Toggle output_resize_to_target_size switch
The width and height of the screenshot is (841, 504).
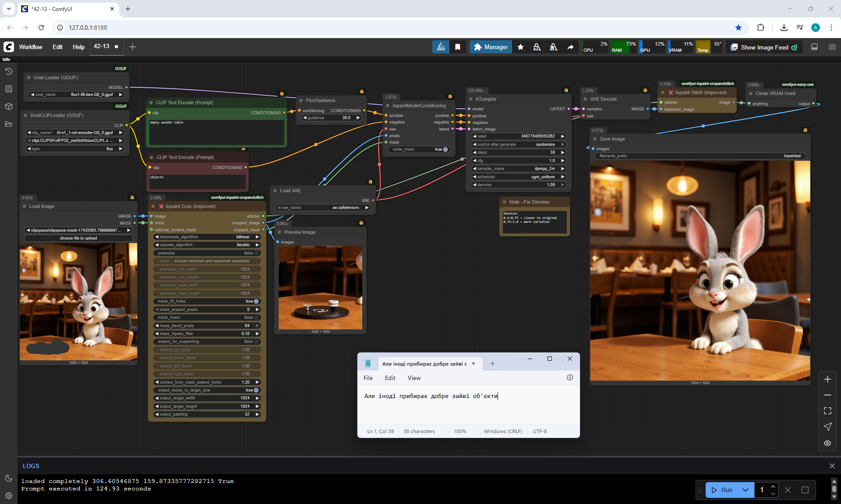click(x=255, y=390)
